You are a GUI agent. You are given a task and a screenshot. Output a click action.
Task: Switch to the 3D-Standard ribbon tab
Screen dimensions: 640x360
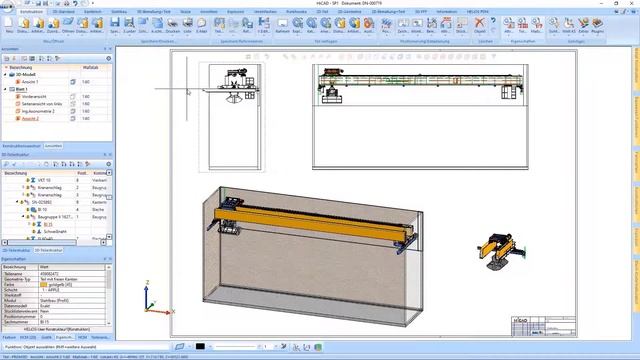click(64, 12)
